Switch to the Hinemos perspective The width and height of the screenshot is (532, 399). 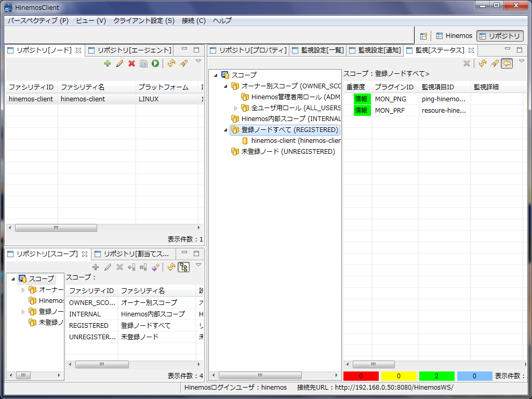tap(454, 36)
